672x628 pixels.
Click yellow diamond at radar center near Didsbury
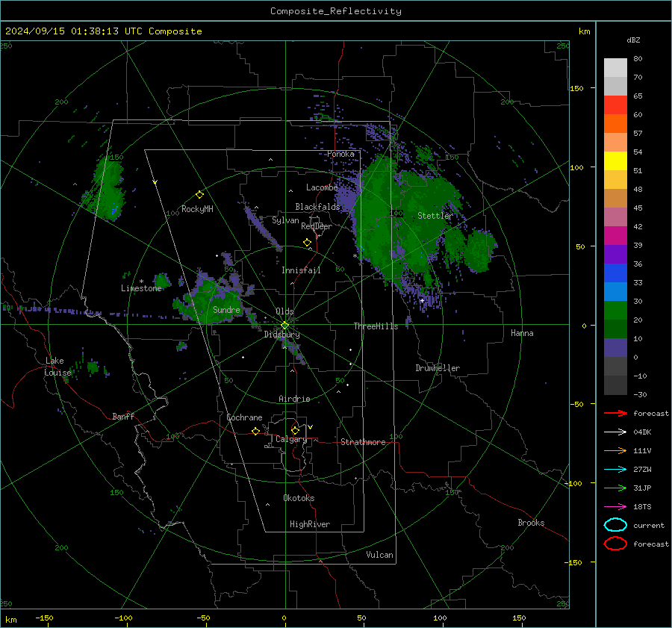[x=284, y=326]
